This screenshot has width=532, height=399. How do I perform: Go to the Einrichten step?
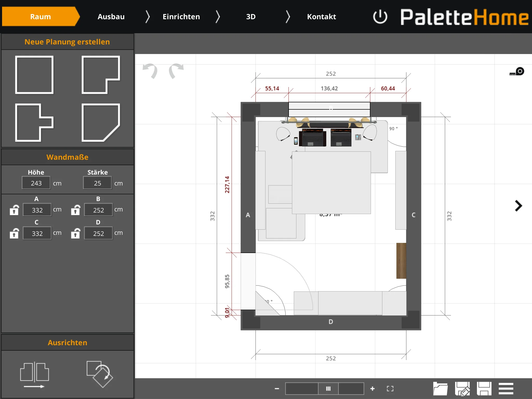[x=181, y=17]
